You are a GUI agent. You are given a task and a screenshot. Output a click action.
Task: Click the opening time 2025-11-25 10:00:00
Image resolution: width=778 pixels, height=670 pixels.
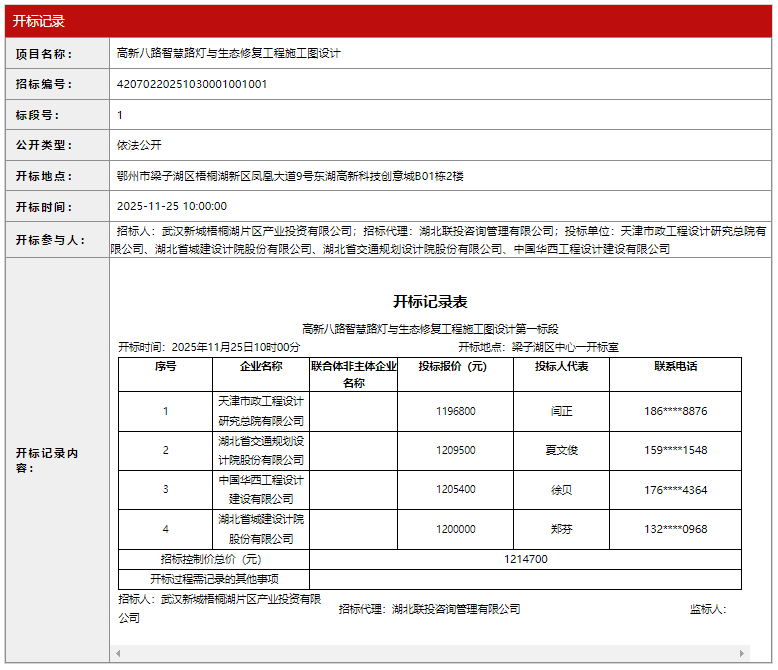(172, 207)
